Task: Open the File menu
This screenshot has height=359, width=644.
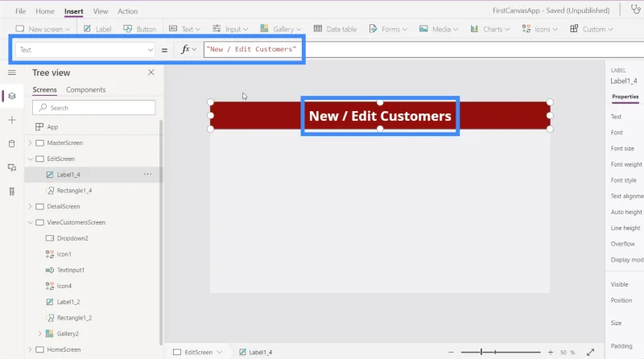Action: click(x=21, y=11)
